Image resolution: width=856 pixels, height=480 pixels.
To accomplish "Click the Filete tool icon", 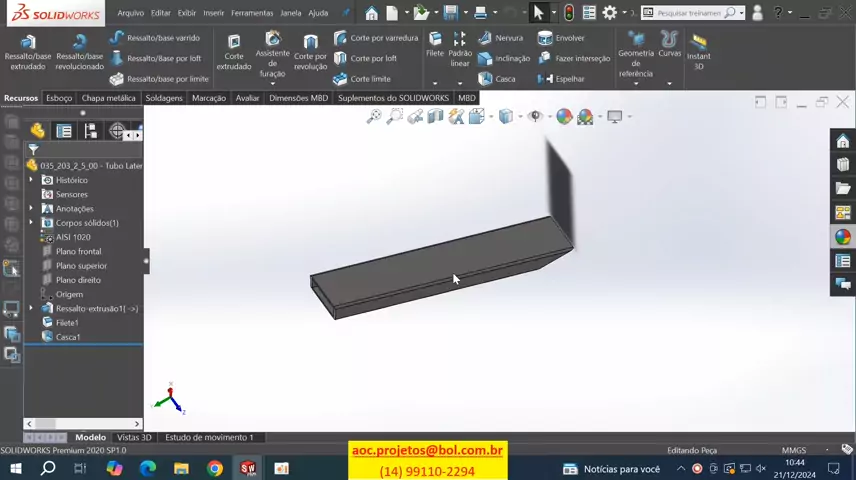I will pos(435,45).
